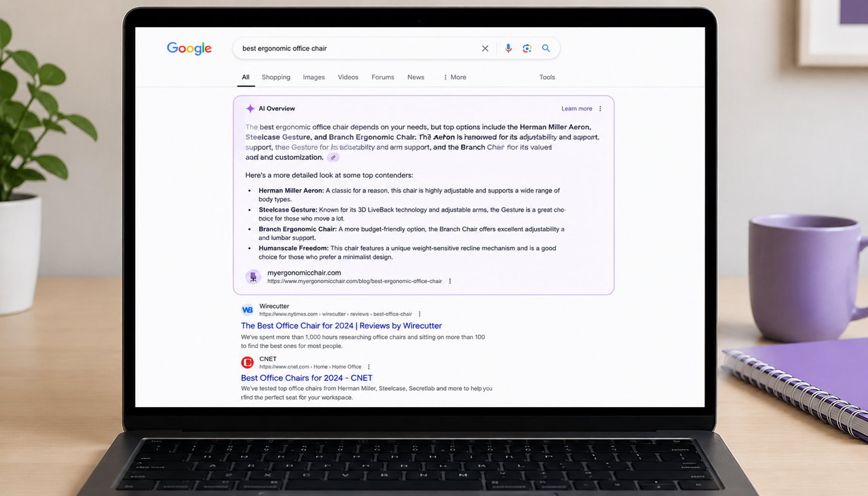Clear the search query with the X icon
Screen dimensions: 868x496
pos(485,48)
